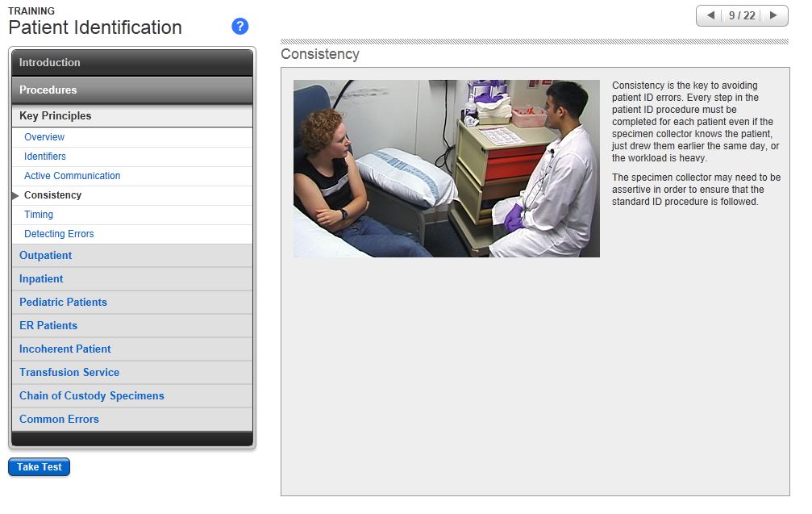This screenshot has width=812, height=514.
Task: Advance to next page using right arrow
Action: [773, 15]
